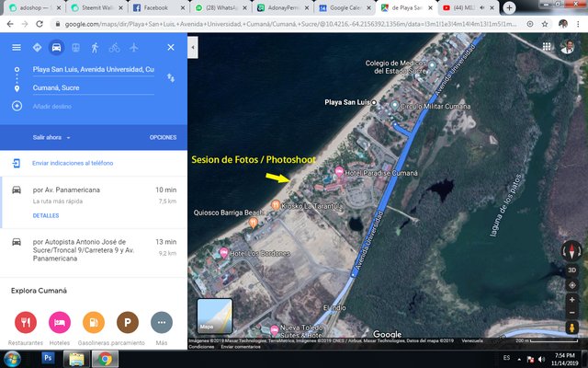Image resolution: width=588 pixels, height=368 pixels.
Task: Open Google account avatar on map
Action: tap(568, 47)
